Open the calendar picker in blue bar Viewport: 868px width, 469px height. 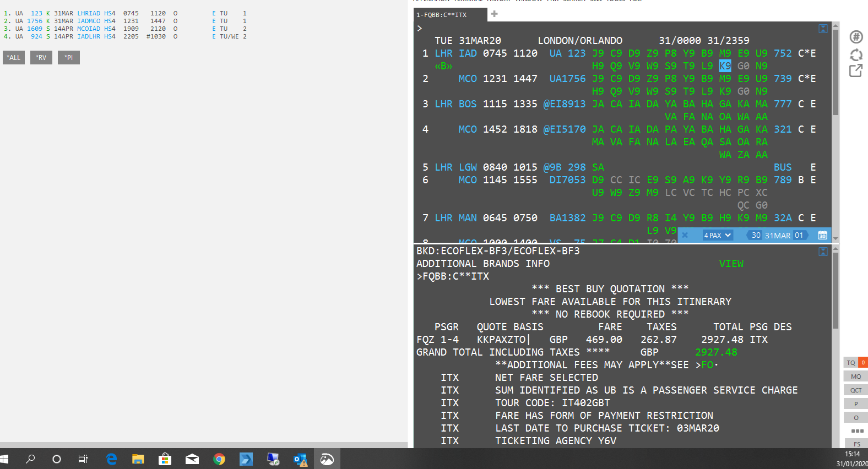point(822,235)
